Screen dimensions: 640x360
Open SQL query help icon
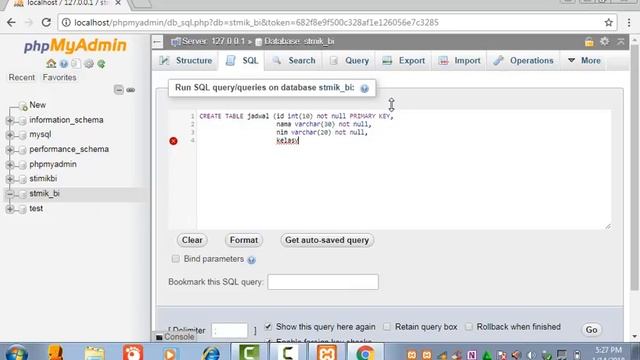tap(364, 88)
